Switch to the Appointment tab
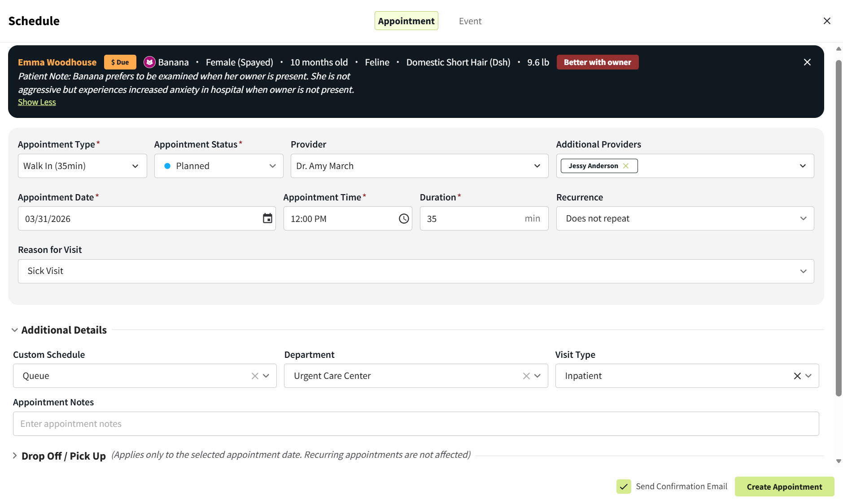The width and height of the screenshot is (843, 504). 406,21
